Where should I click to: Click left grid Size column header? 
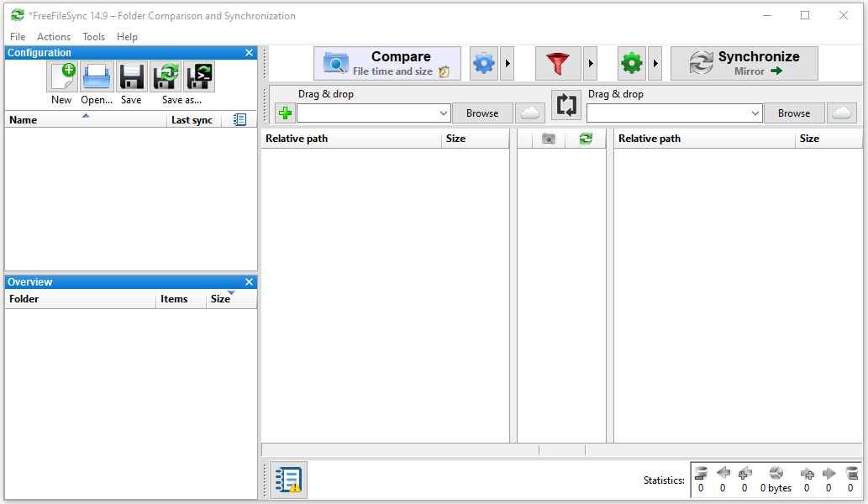[x=475, y=139]
